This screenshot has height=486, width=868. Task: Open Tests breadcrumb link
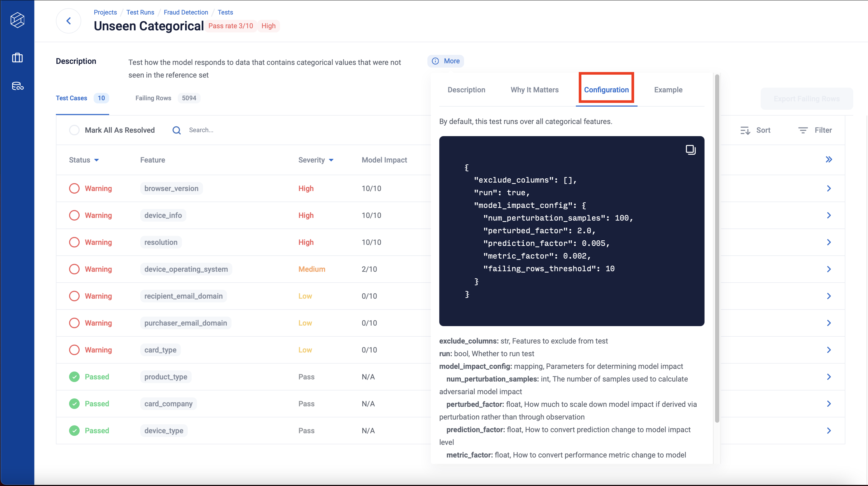click(x=225, y=12)
